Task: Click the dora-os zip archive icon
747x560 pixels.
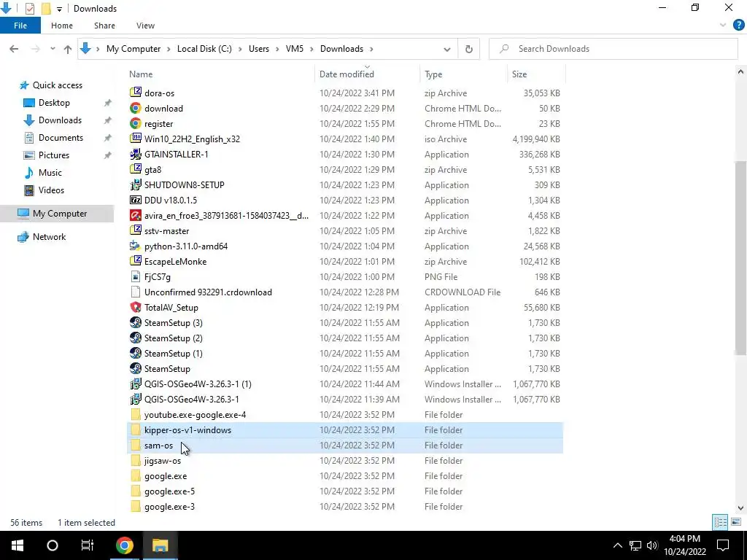Action: point(136,93)
